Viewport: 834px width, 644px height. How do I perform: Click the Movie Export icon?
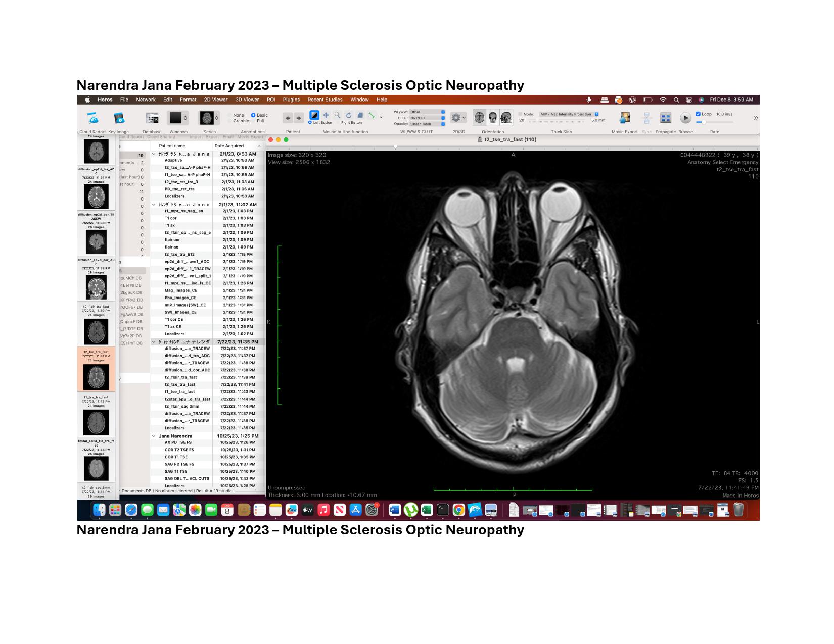[x=625, y=118]
